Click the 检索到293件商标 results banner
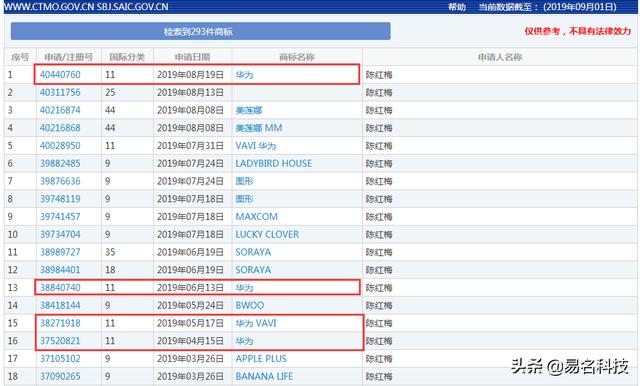640x386 pixels. point(200,31)
